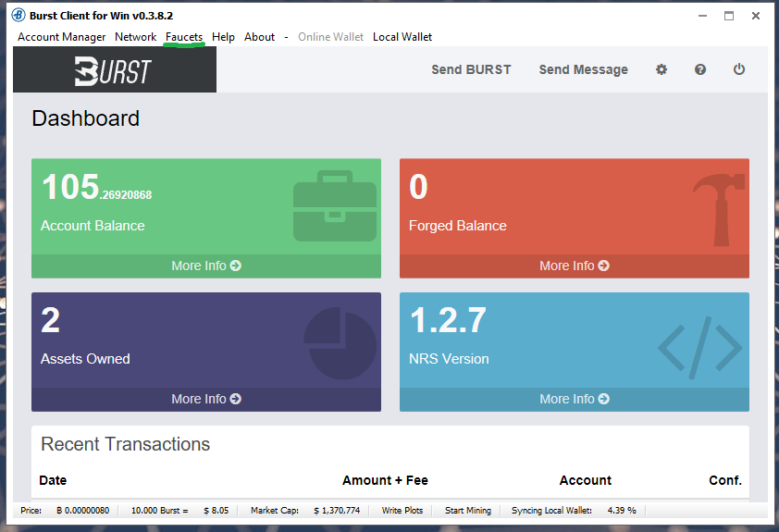779x532 pixels.
Task: Switch to the Online Wallet
Action: click(x=330, y=37)
